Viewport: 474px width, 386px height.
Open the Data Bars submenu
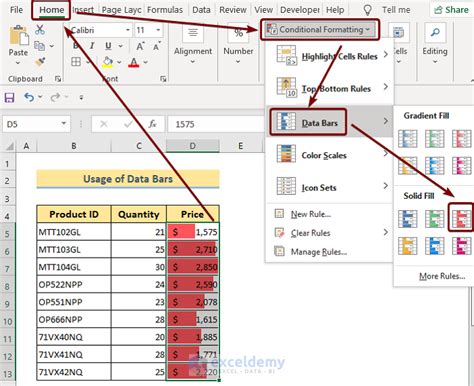tap(329, 122)
